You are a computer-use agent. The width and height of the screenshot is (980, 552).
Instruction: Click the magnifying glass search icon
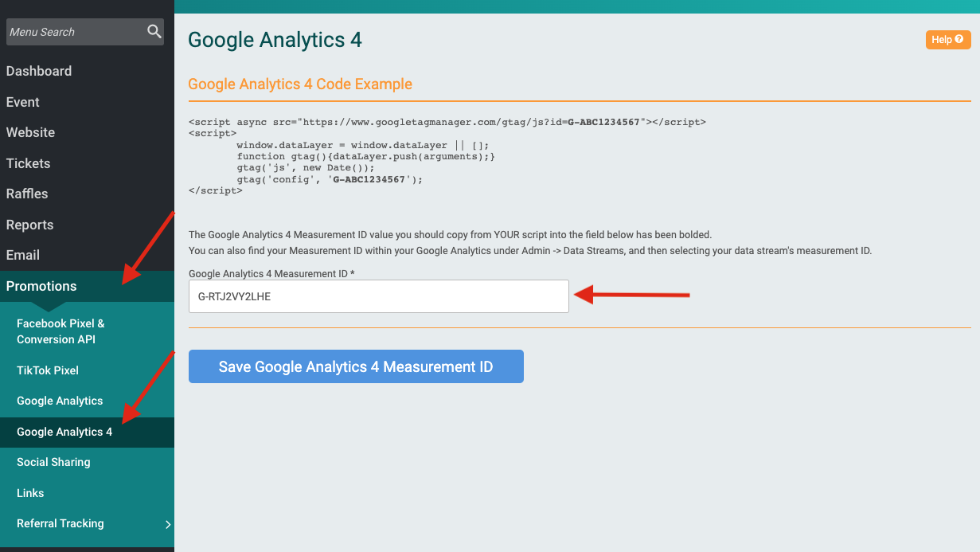[154, 32]
